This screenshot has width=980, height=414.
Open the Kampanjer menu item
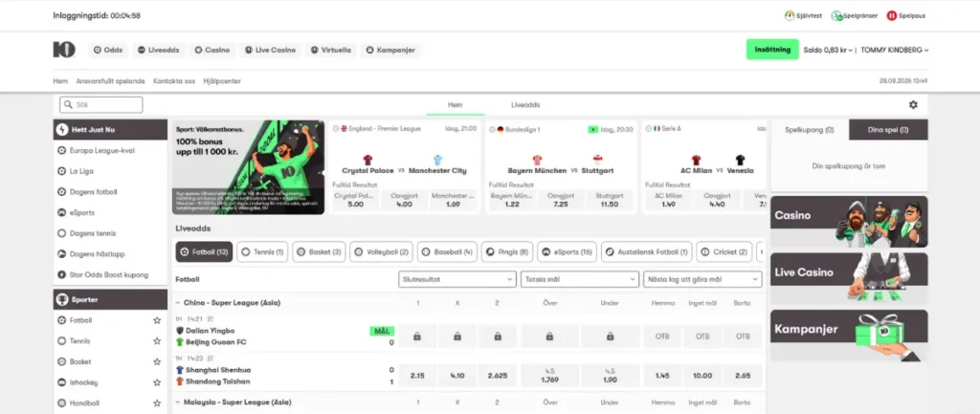[x=390, y=50]
